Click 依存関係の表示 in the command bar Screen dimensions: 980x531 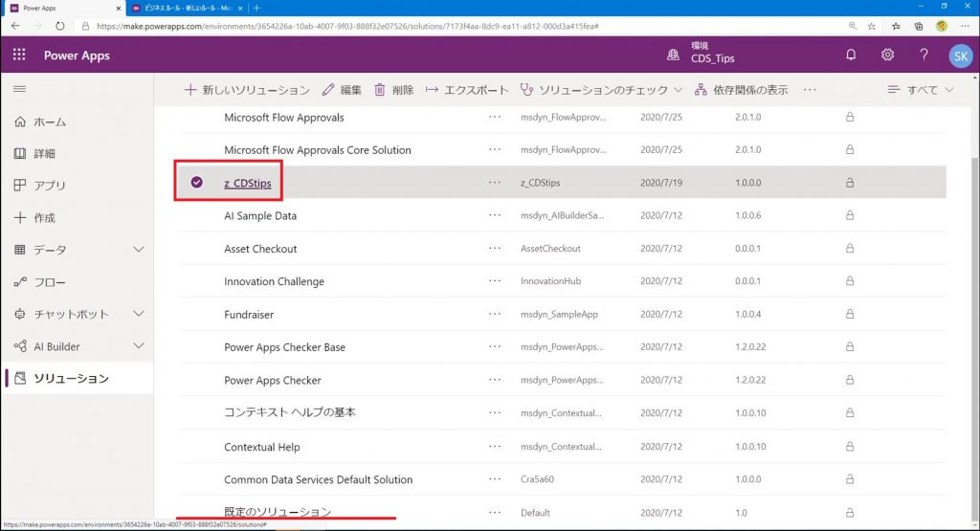(742, 90)
